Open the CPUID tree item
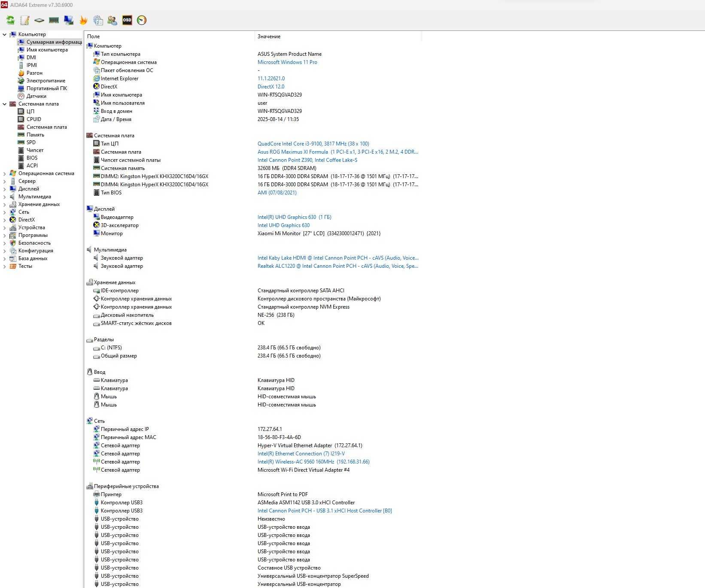 pyautogui.click(x=34, y=119)
